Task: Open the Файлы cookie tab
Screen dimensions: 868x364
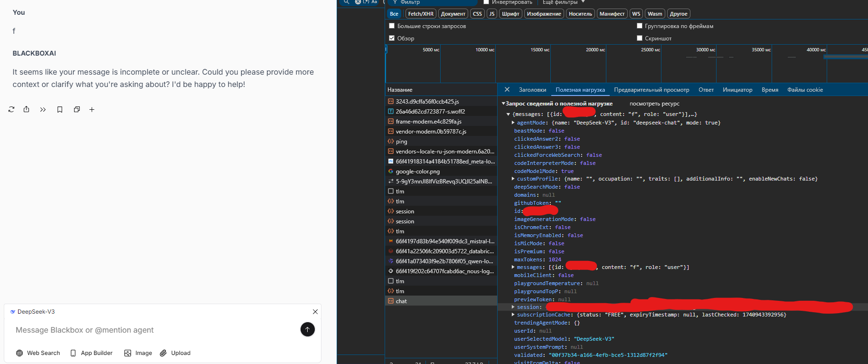Action: tap(805, 90)
